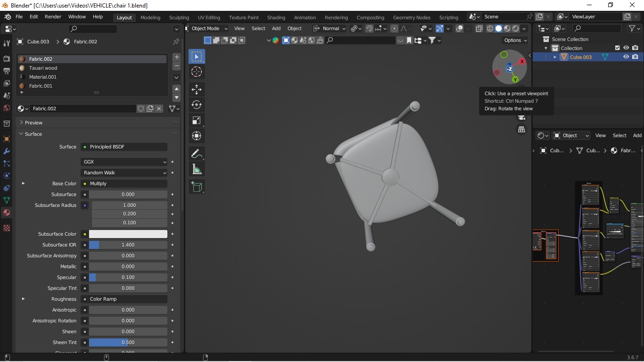Click the red X axis on gizmo
The width and height of the screenshot is (644, 362).
coord(522,62)
